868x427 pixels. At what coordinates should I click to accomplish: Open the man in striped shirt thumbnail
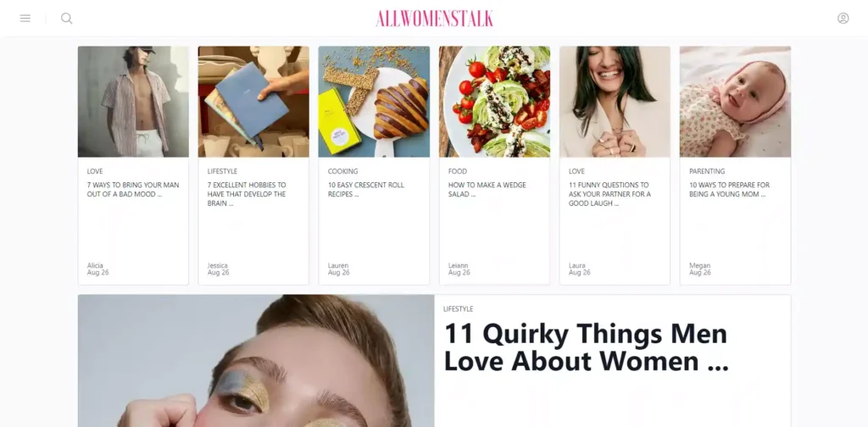tap(133, 102)
